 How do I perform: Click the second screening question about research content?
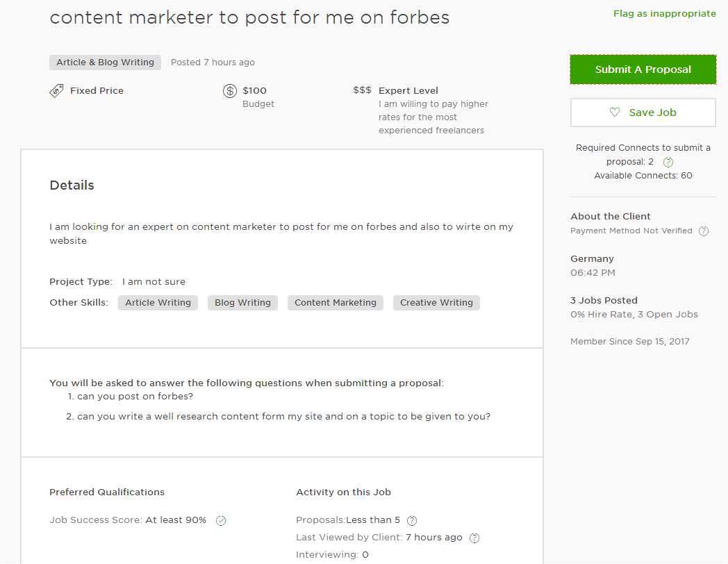click(x=283, y=416)
